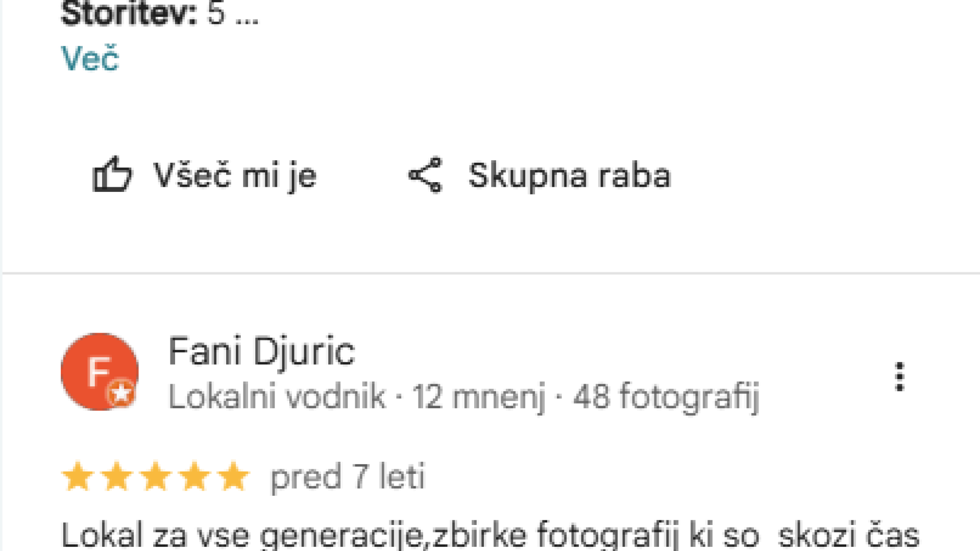Expand the review with the Več link
Image resolution: width=980 pixels, height=551 pixels.
[x=90, y=58]
